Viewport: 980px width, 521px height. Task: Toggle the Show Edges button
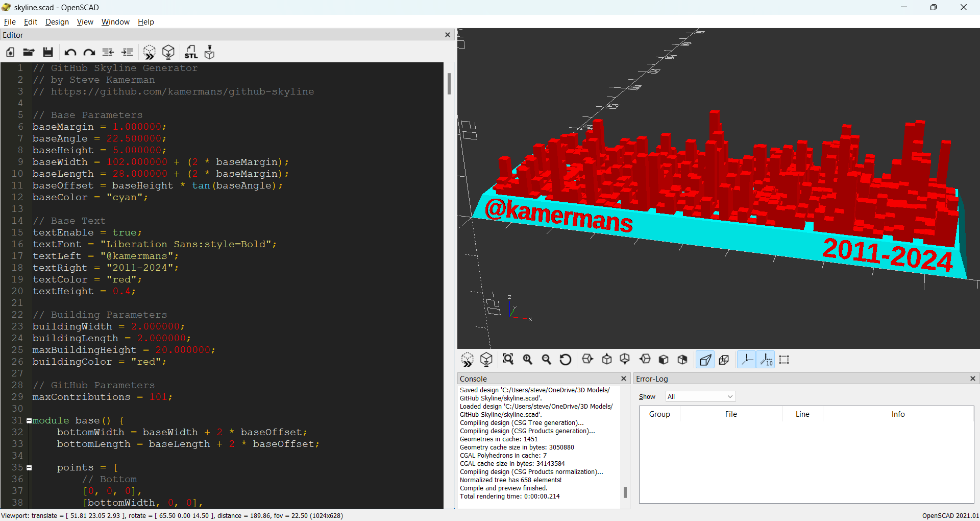point(785,360)
